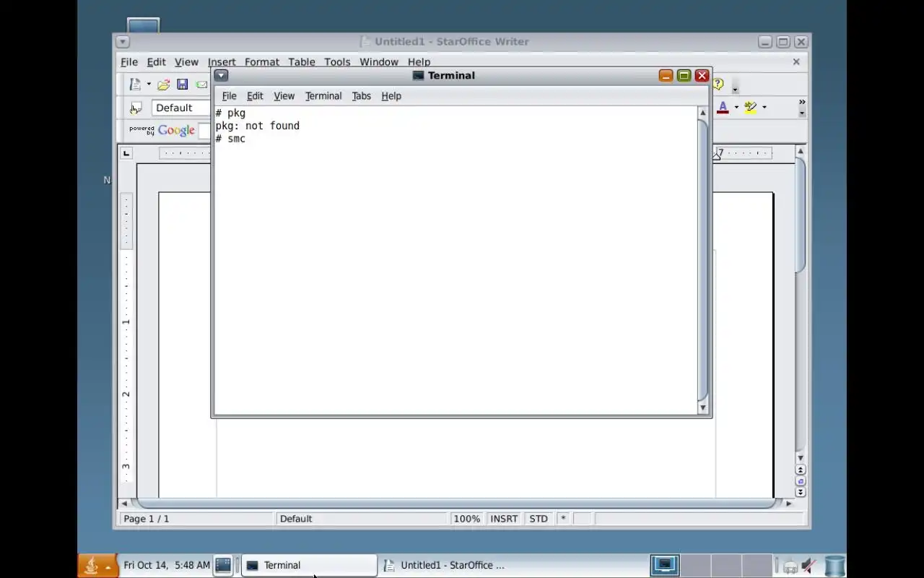Open the View menu in Terminal
Viewport: 924px width, 578px height.
tap(284, 96)
